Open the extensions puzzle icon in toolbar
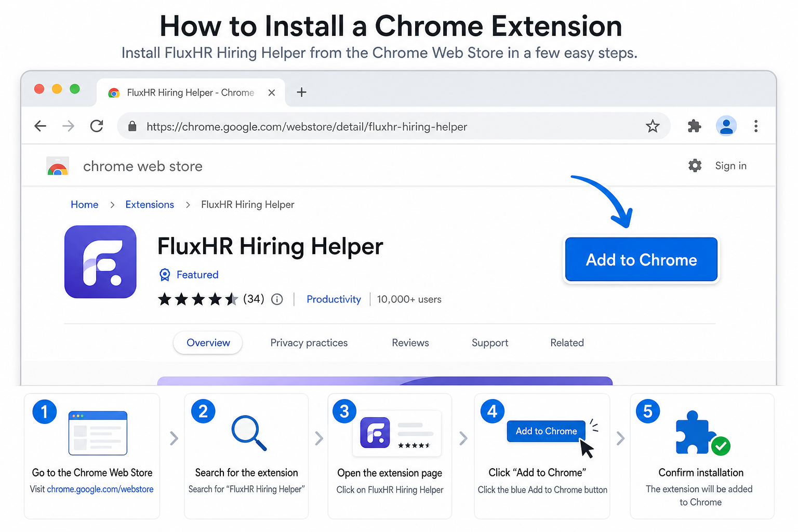The image size is (798, 532). (x=694, y=126)
